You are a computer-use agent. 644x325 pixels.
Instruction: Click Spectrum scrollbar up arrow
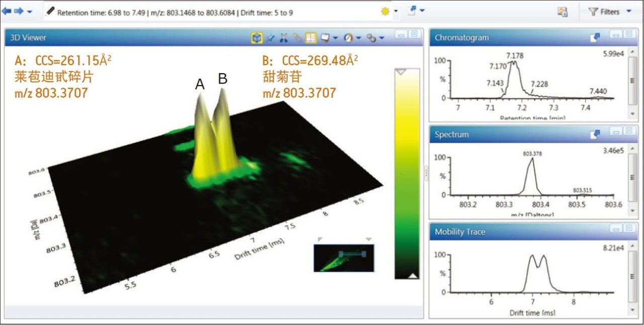pos(632,150)
